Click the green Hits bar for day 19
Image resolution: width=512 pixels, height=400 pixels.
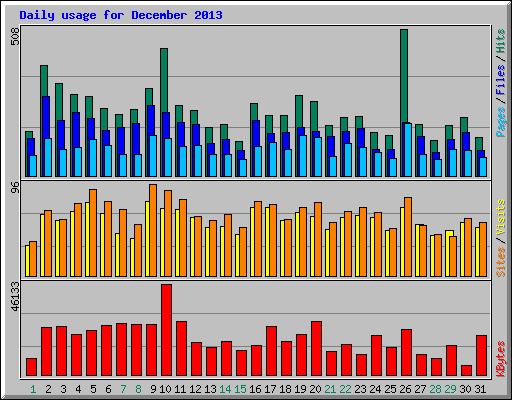(299, 111)
